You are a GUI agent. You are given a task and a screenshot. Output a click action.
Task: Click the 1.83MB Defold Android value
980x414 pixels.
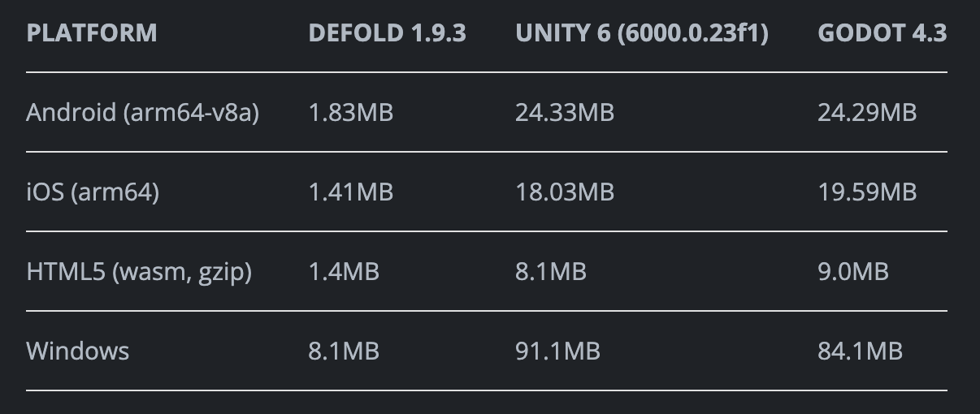(350, 112)
